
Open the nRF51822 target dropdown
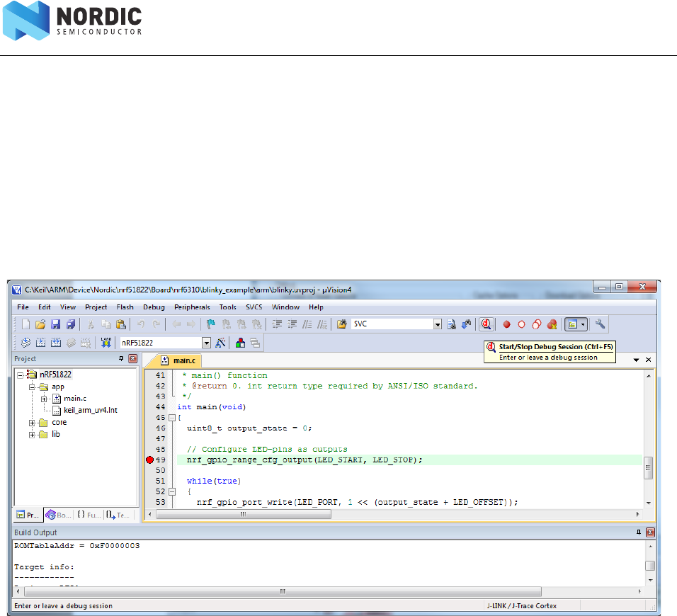click(x=206, y=343)
